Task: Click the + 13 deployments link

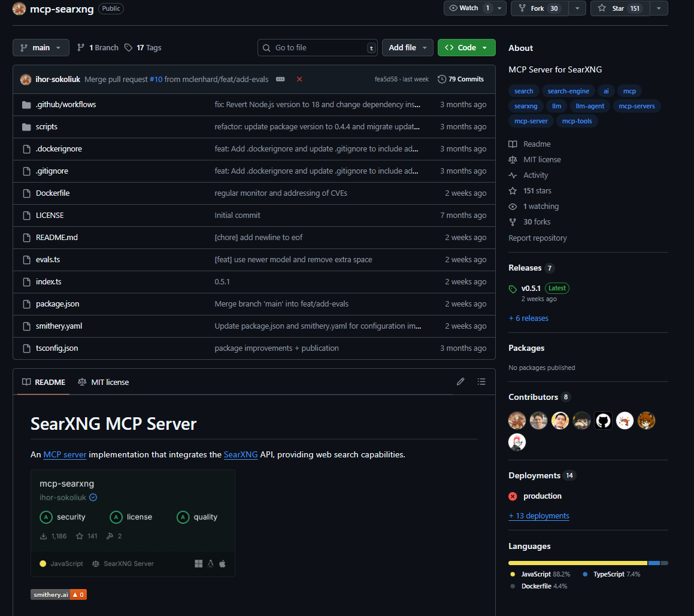Action: [x=539, y=515]
